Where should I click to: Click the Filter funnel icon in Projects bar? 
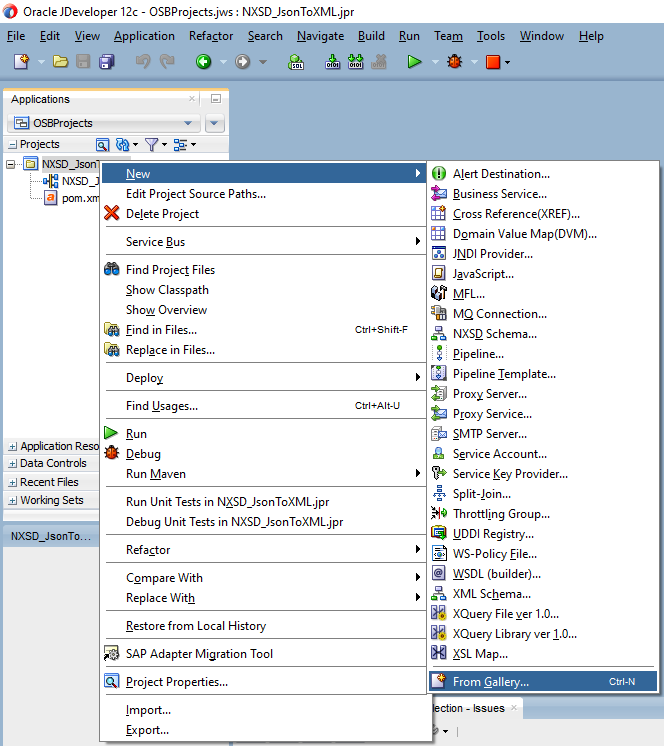(x=151, y=145)
